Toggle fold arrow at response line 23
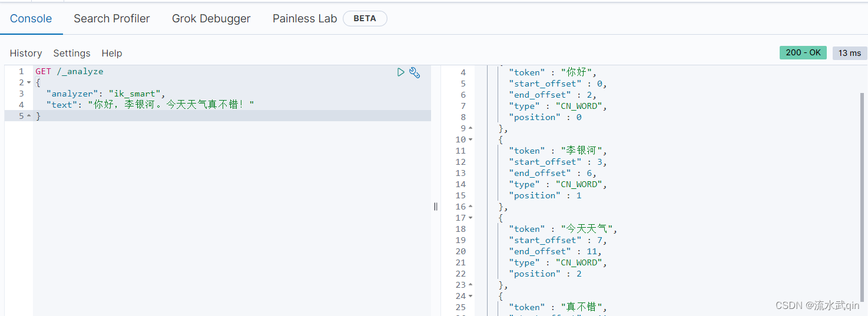The image size is (868, 316). point(471,285)
